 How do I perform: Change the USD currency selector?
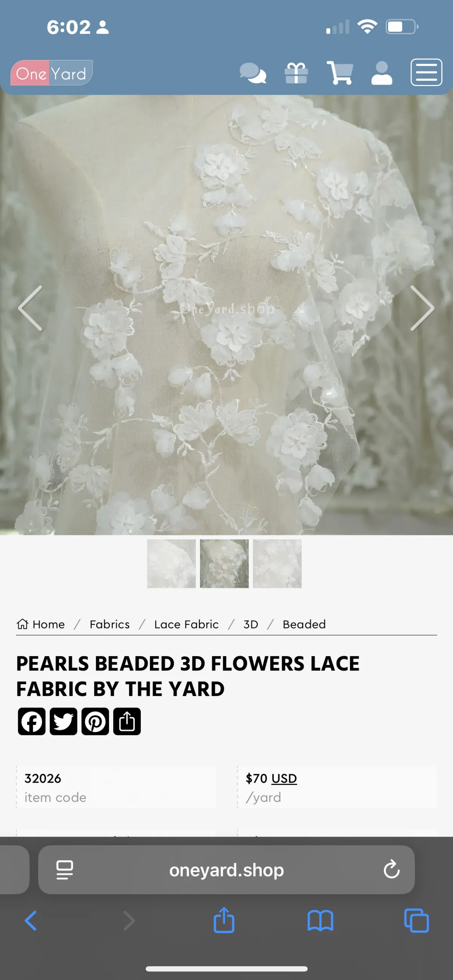coord(284,778)
